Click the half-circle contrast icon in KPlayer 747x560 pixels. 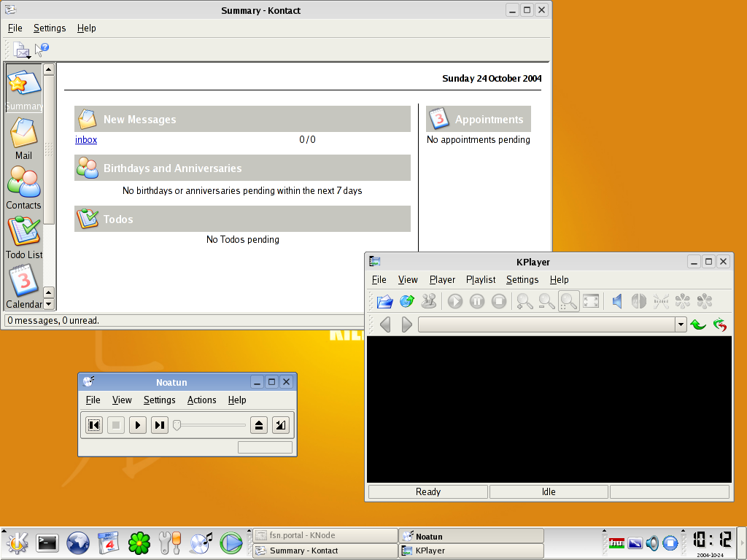(639, 301)
